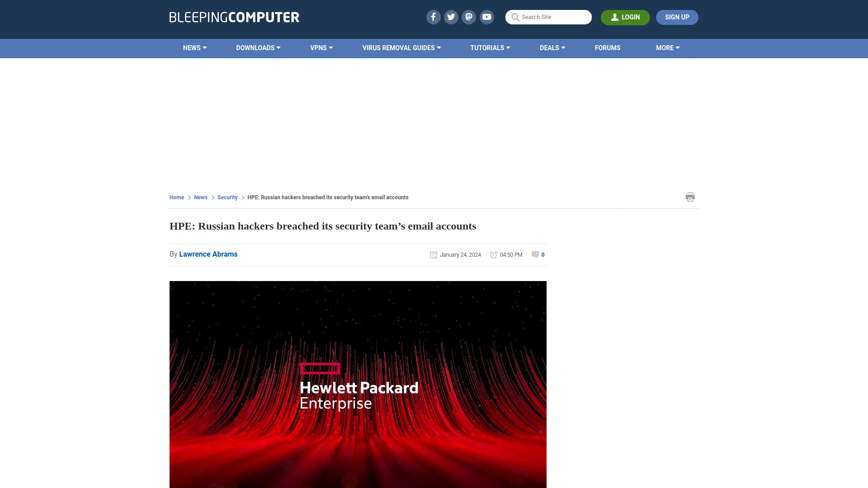Click the LOGIN button
The width and height of the screenshot is (868, 488).
[625, 17]
